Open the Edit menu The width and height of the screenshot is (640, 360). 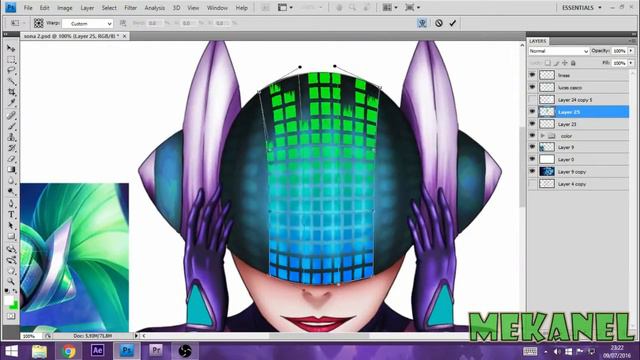tap(44, 8)
